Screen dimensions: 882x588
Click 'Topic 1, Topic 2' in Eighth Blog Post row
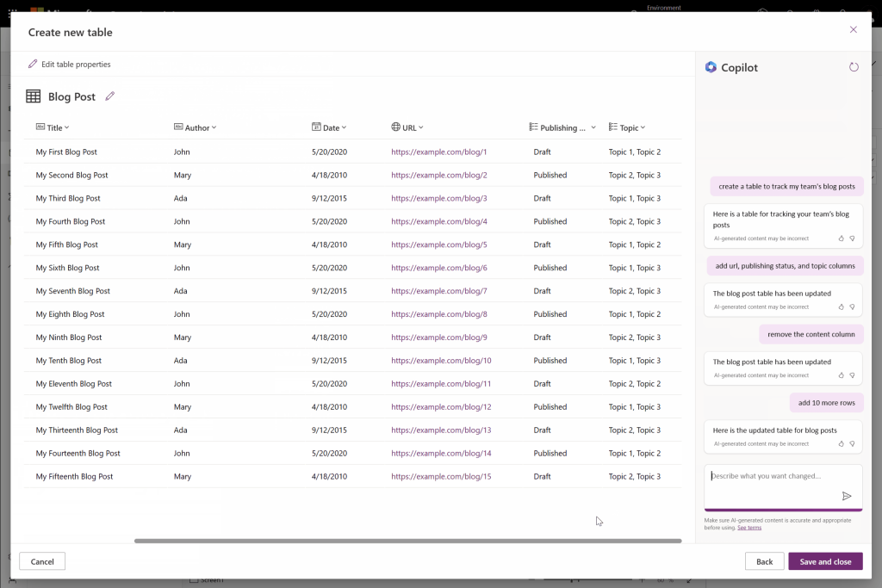coord(635,314)
